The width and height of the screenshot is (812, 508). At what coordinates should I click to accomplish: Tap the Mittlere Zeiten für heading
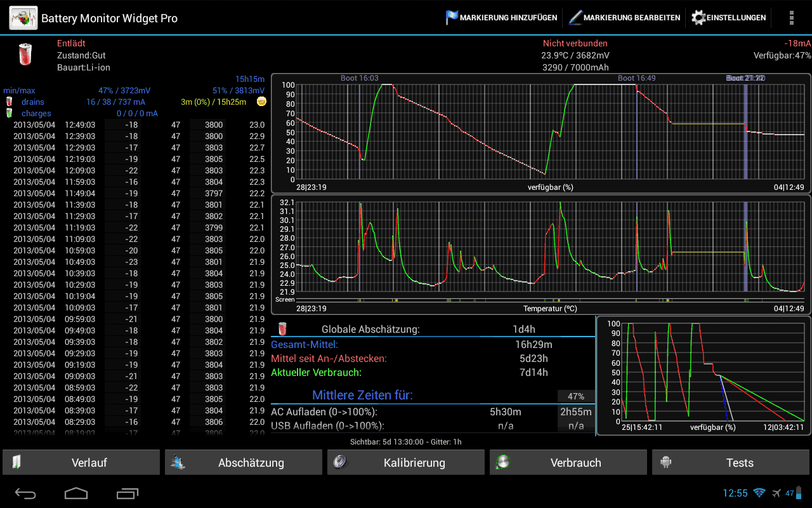362,395
